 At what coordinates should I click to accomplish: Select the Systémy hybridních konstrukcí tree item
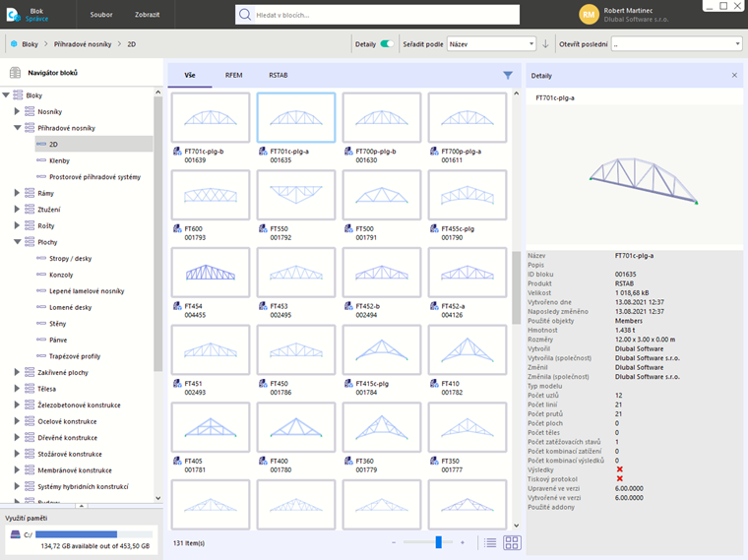pos(83,486)
